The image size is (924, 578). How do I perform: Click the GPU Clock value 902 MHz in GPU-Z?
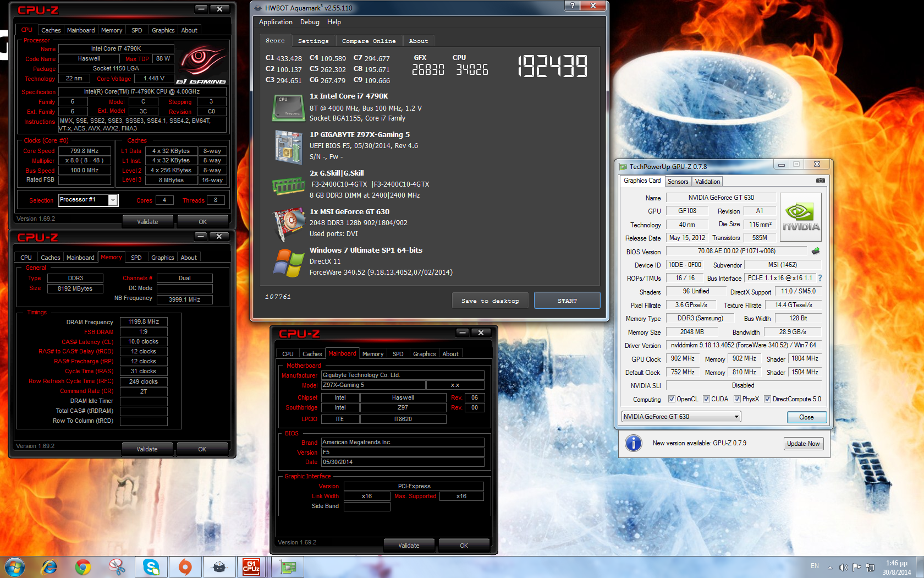point(683,358)
